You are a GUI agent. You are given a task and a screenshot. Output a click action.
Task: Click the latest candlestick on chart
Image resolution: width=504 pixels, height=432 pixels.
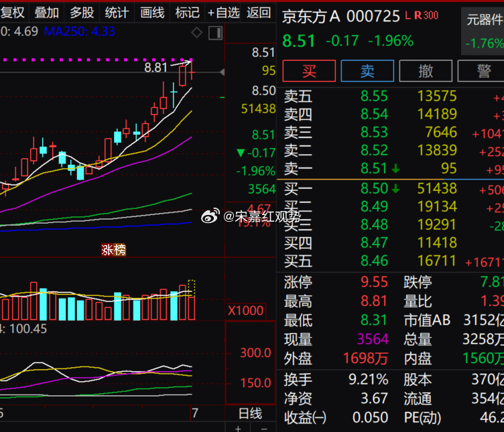click(x=192, y=71)
